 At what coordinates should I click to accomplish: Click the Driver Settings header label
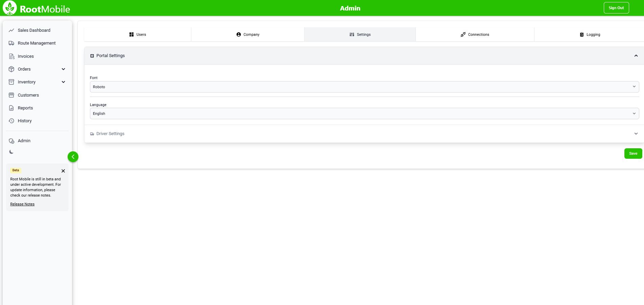click(110, 134)
